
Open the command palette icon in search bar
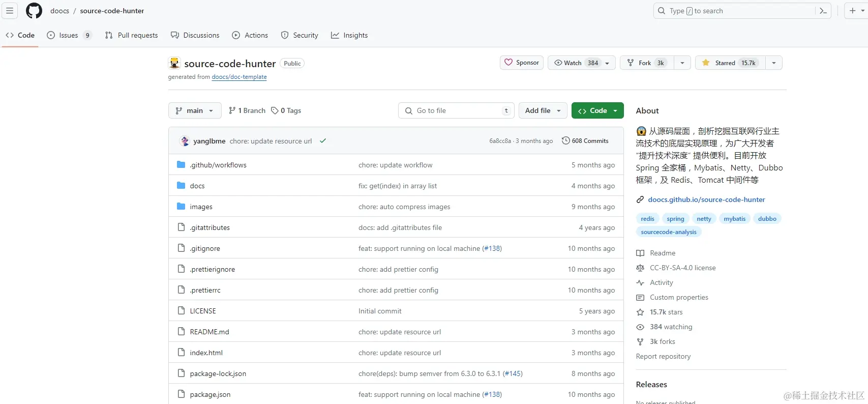pyautogui.click(x=823, y=11)
